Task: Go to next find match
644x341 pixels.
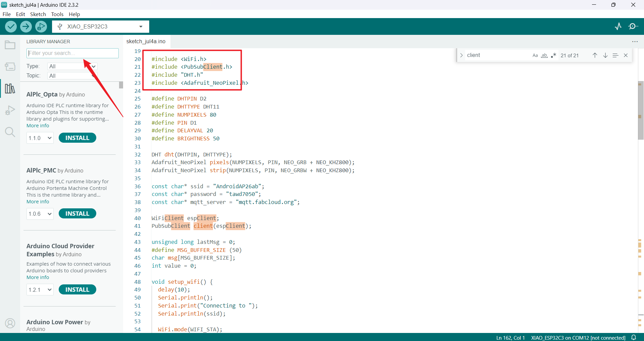Action: [605, 55]
